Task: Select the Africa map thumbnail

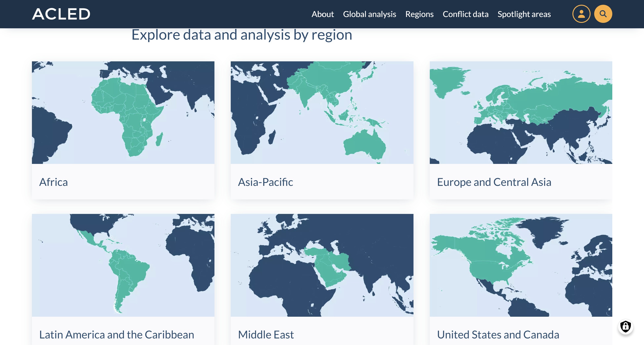Action: [x=123, y=113]
